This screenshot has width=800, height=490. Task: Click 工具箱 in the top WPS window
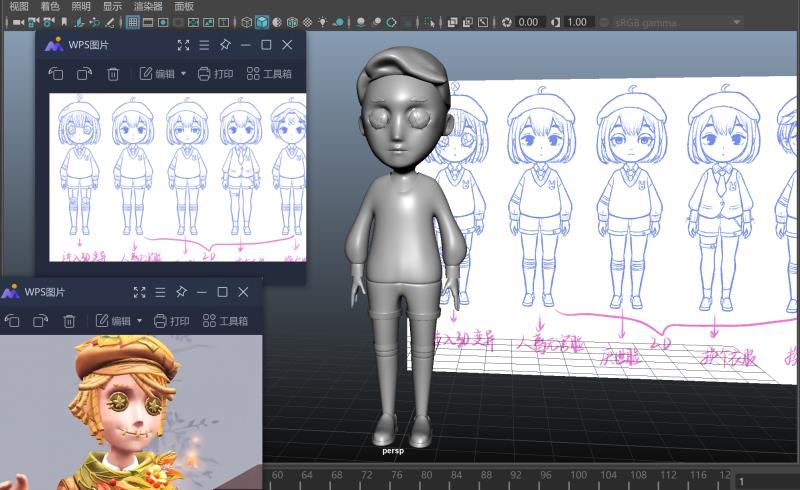point(269,74)
